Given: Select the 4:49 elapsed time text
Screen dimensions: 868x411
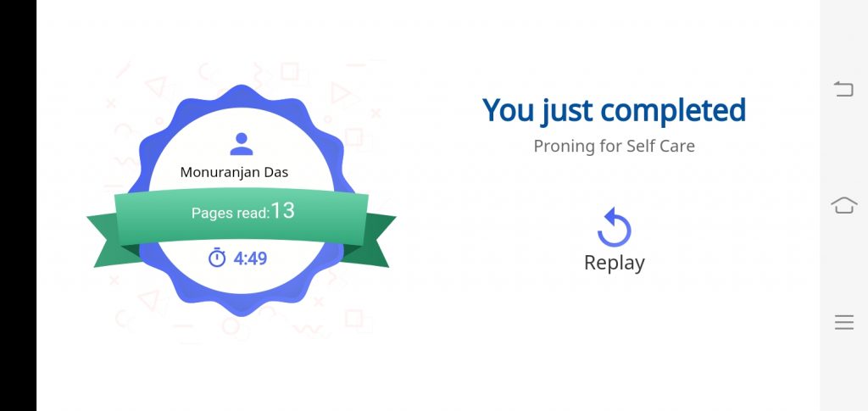Looking at the screenshot, I should 250,258.
